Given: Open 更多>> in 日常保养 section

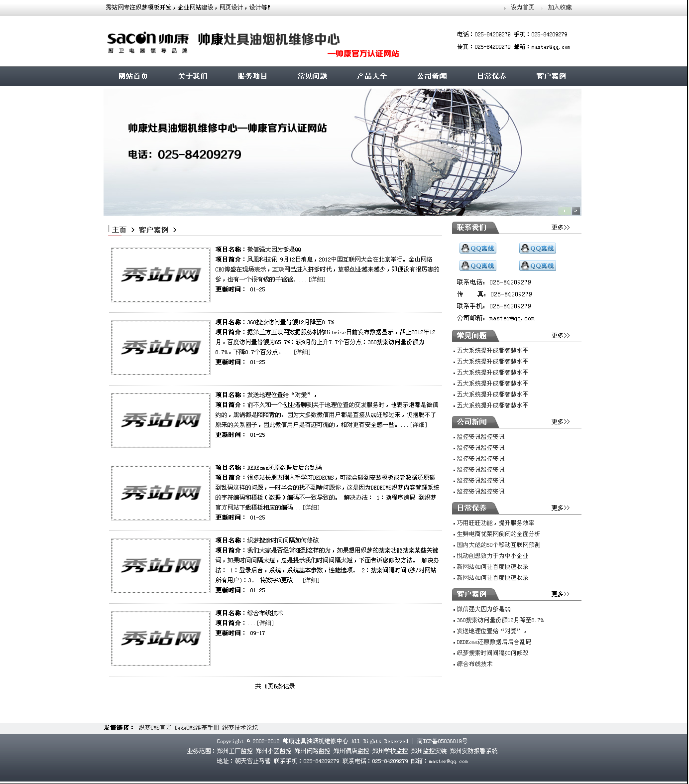Looking at the screenshot, I should coord(560,508).
